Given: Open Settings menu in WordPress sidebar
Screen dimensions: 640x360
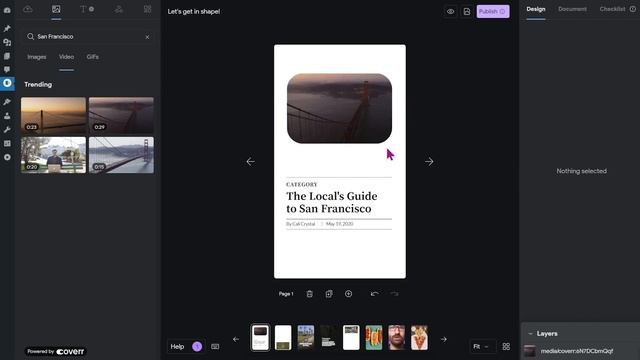Looking at the screenshot, I should (x=7, y=143).
